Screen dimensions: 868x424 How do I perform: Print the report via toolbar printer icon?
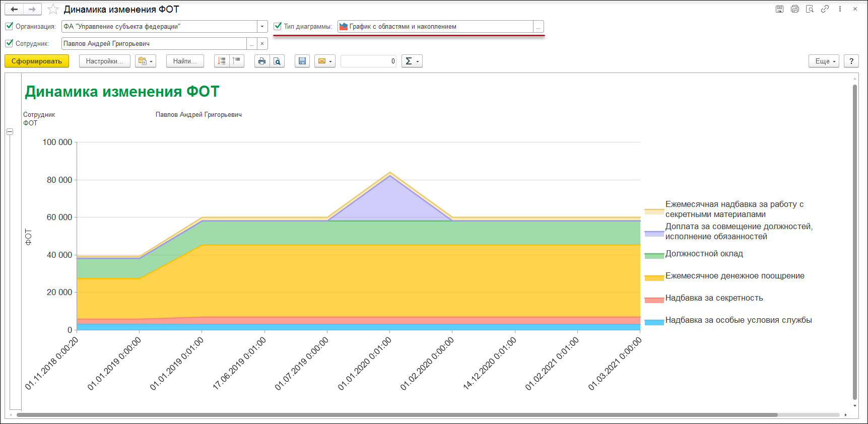(262, 61)
